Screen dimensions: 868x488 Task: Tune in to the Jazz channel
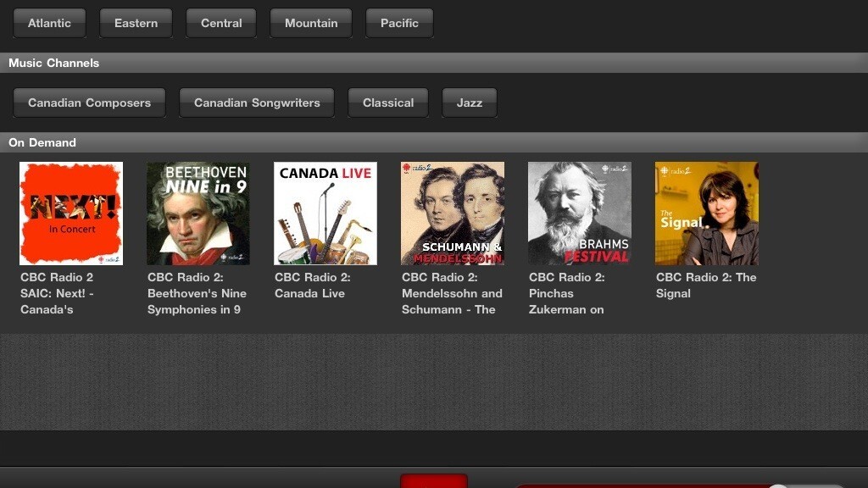(x=470, y=103)
